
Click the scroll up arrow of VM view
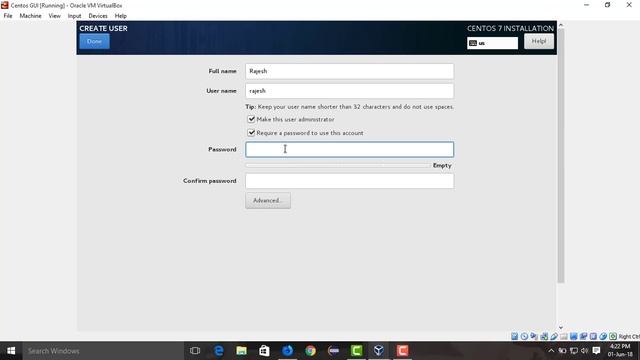tap(561, 25)
